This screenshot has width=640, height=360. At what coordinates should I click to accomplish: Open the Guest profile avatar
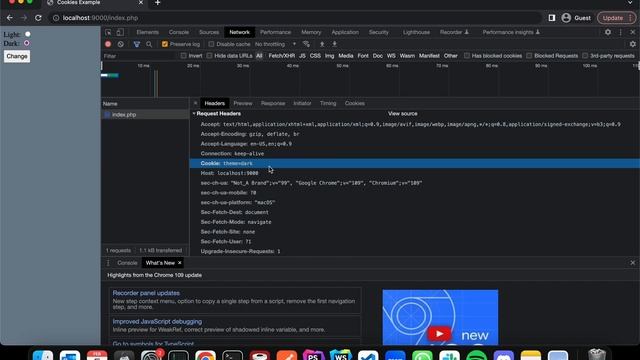point(566,18)
